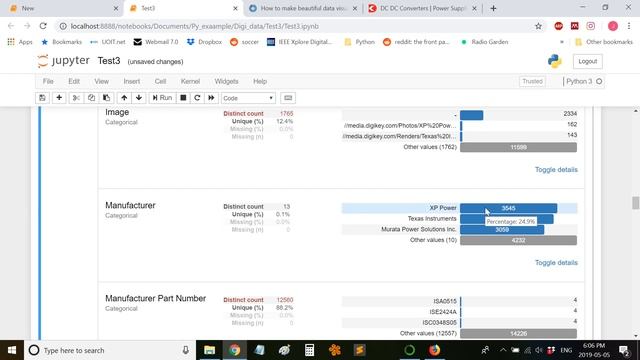Open Sublime Text from the taskbar

[360, 350]
